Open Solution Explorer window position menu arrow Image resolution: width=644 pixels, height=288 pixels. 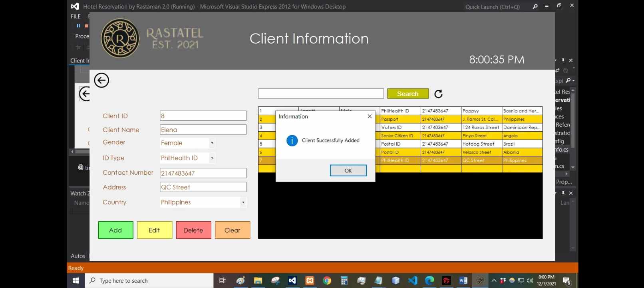pyautogui.click(x=556, y=60)
